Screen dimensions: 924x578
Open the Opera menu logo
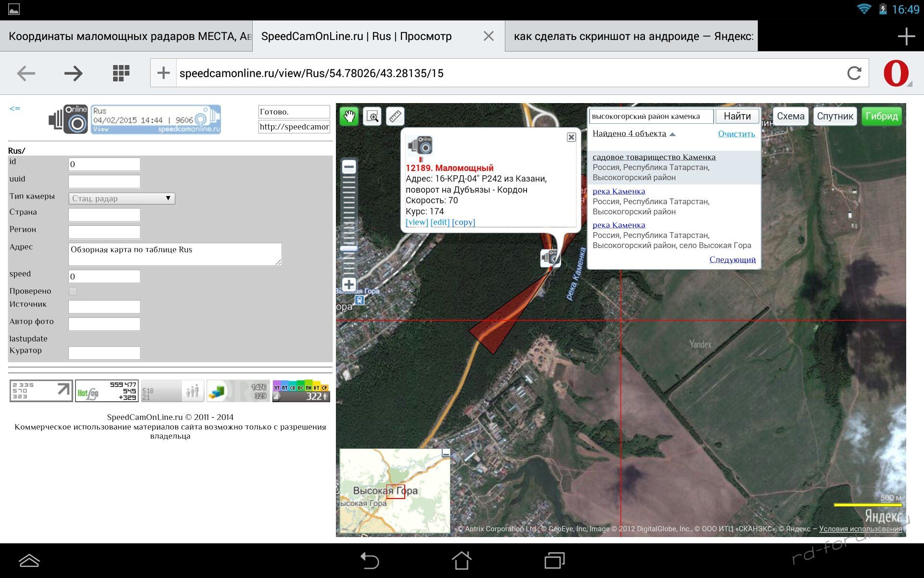pos(897,73)
